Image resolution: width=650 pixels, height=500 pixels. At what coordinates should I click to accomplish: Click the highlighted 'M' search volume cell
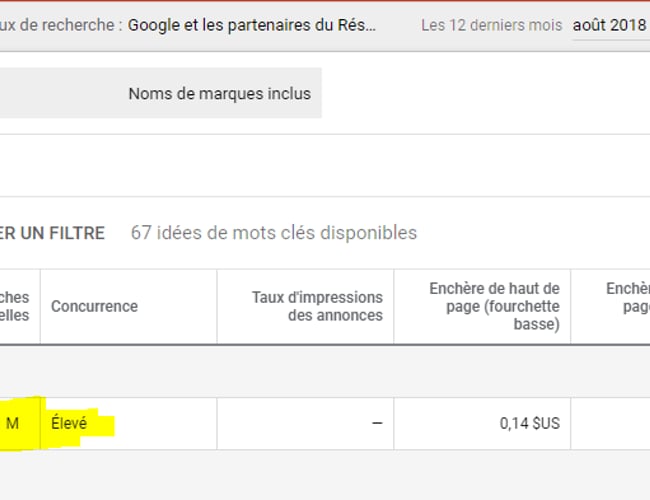[x=13, y=423]
